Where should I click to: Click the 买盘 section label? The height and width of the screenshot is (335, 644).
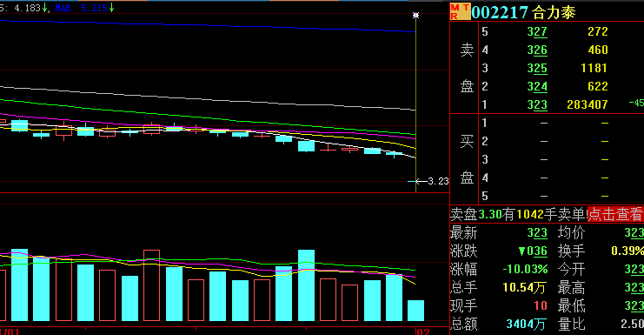[x=467, y=159]
